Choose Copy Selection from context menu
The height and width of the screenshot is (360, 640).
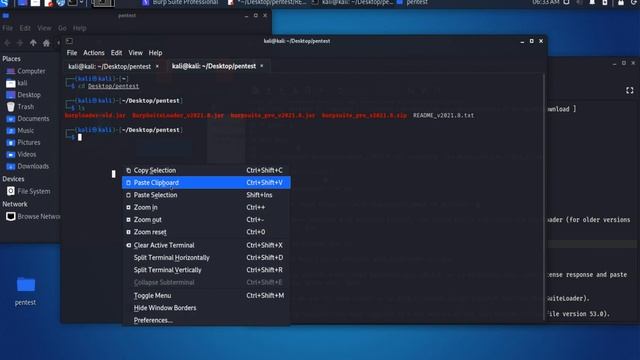(206, 170)
